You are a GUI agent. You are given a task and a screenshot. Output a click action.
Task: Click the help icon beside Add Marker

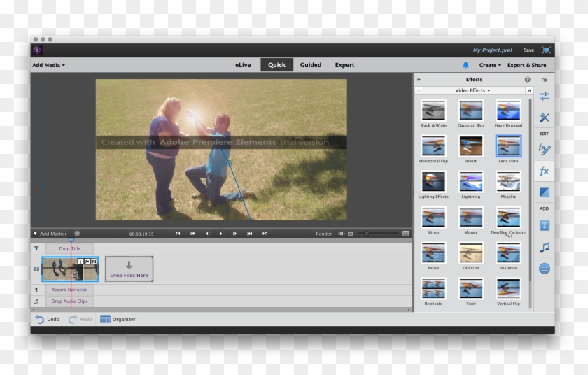point(77,234)
